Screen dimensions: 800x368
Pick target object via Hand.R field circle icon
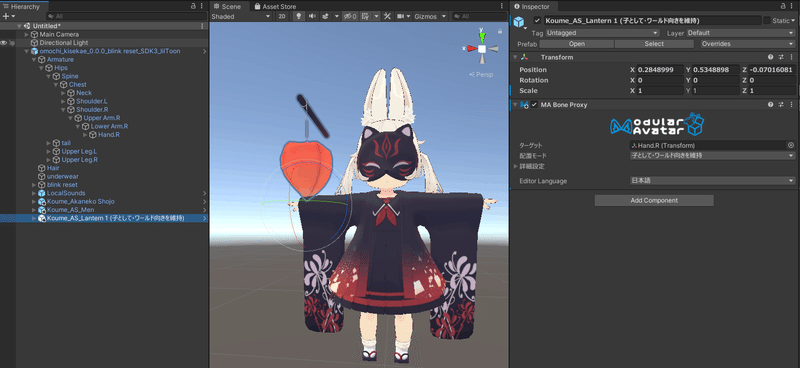coord(791,145)
